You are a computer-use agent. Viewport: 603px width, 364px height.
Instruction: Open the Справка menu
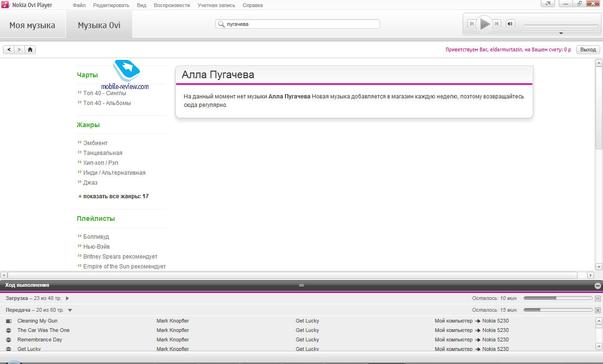[253, 5]
